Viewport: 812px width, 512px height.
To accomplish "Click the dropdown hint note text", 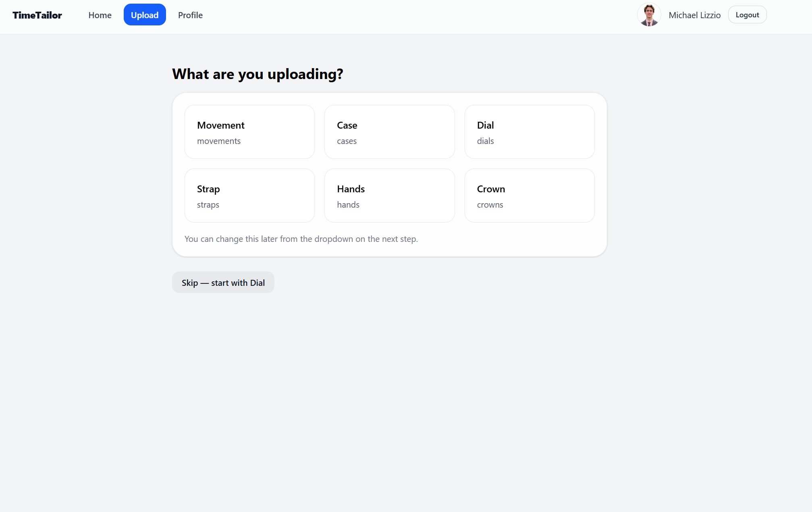I will [x=301, y=239].
